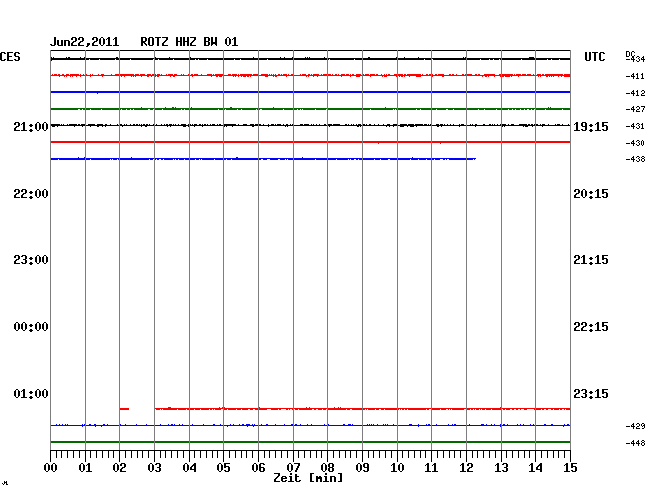Screen dimensions: 650x494
Task: Select the 21:15 UTC time label
Action: 591,260
